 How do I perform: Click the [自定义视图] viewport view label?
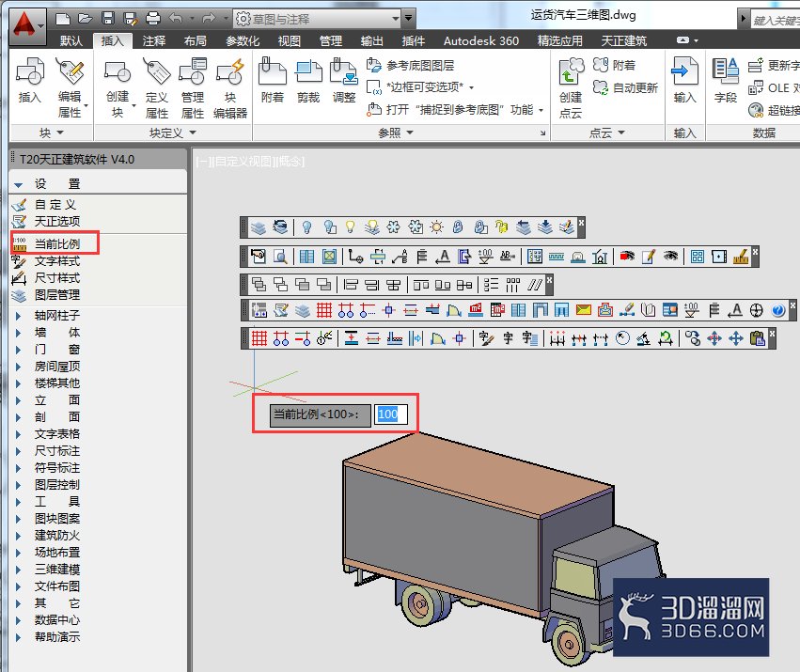(x=243, y=162)
